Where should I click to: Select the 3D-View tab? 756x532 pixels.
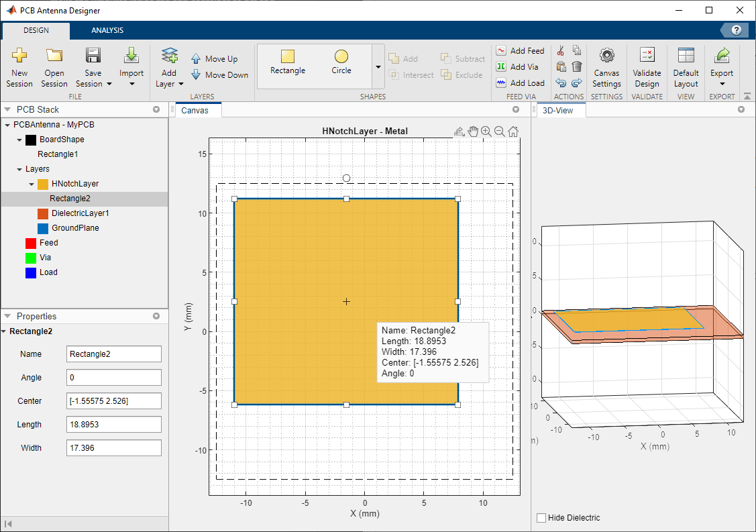(557, 110)
